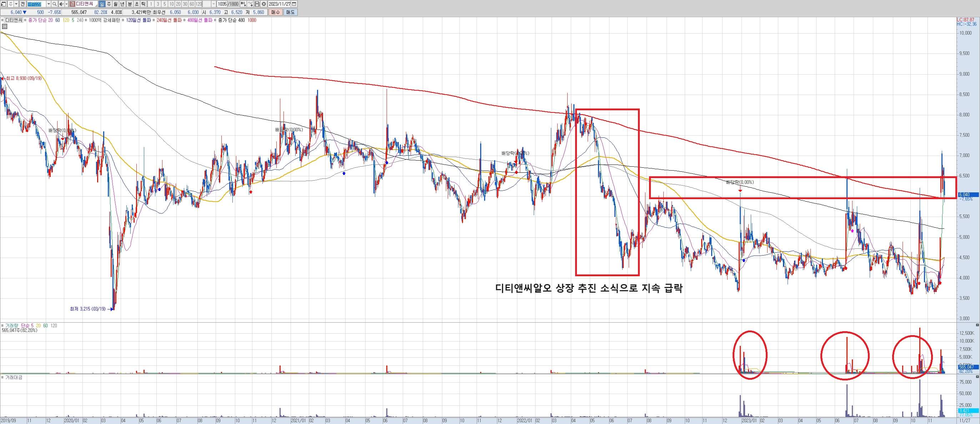Viewport: 980px width, 424px height.
Task: Expand the stock code dropdown arrow
Action: pyautogui.click(x=49, y=4)
